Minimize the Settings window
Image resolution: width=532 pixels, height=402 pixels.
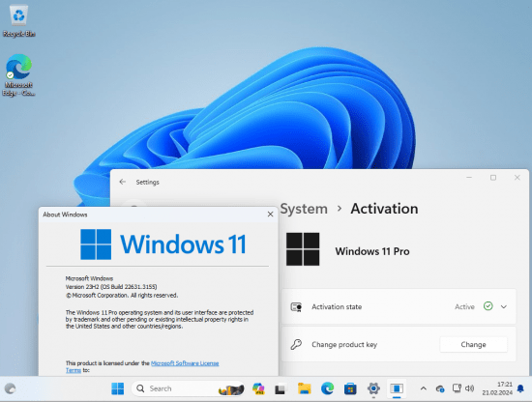(x=469, y=177)
